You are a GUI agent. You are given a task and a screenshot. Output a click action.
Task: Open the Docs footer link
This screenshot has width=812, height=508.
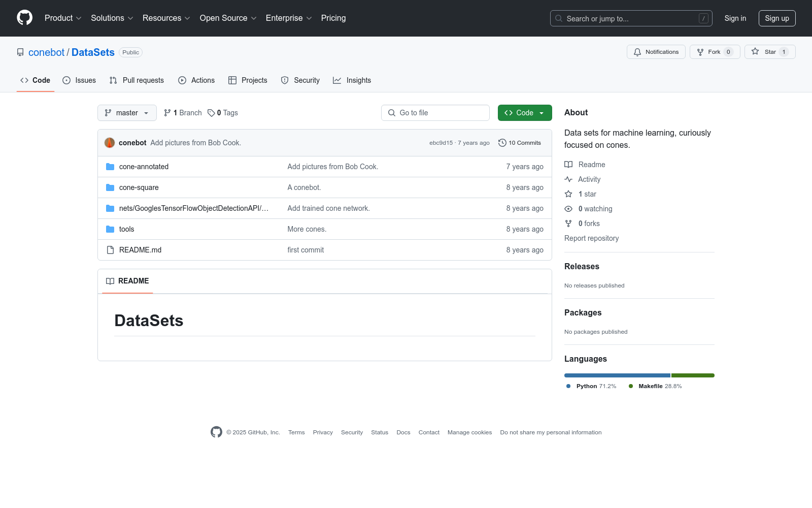[x=403, y=432]
